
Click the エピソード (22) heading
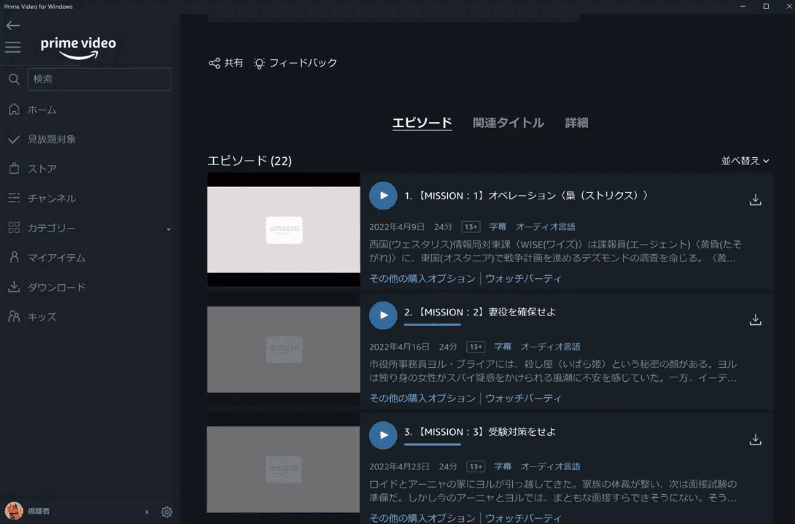tap(249, 161)
